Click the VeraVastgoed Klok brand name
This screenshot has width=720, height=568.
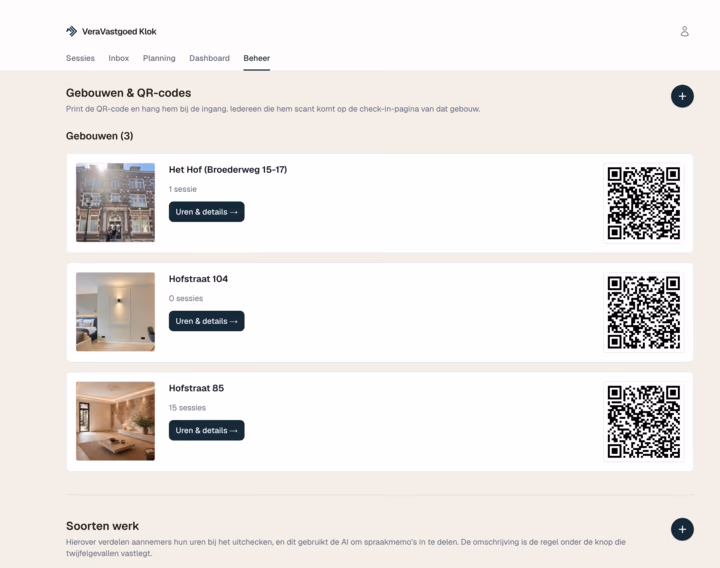pos(119,31)
